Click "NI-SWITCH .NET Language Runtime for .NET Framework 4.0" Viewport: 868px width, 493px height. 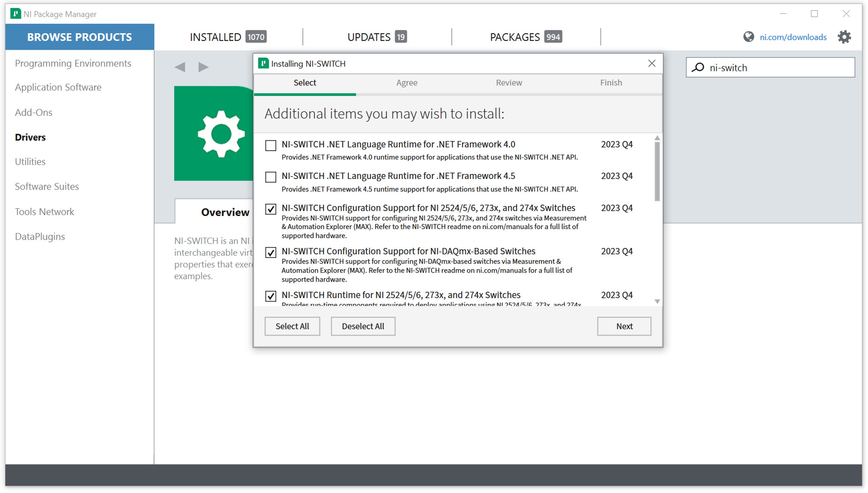[398, 144]
